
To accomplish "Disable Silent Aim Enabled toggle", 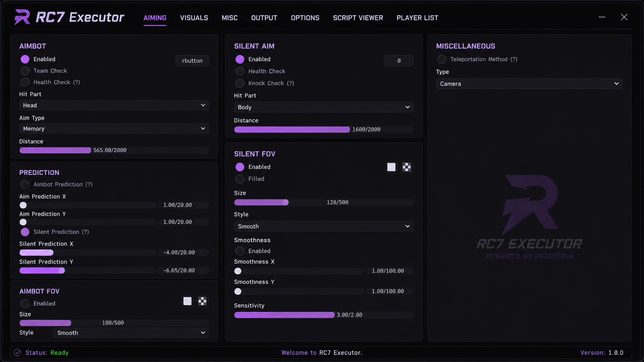I will click(240, 59).
